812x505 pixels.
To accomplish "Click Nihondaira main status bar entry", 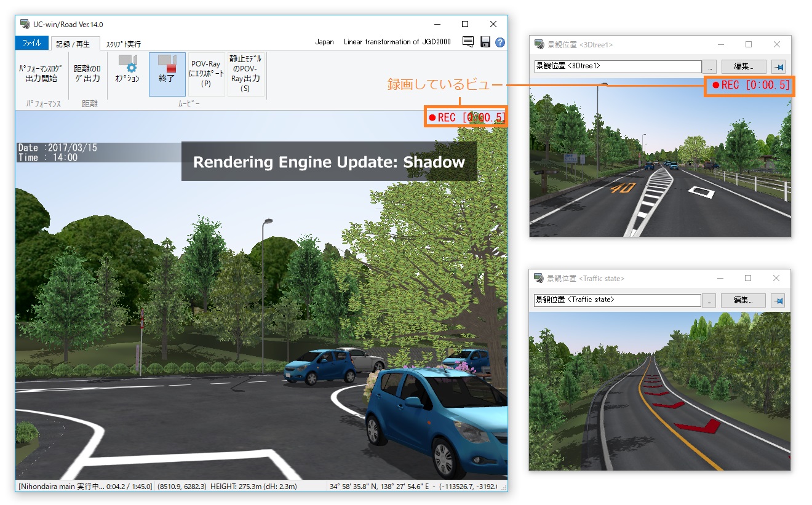I will click(85, 487).
